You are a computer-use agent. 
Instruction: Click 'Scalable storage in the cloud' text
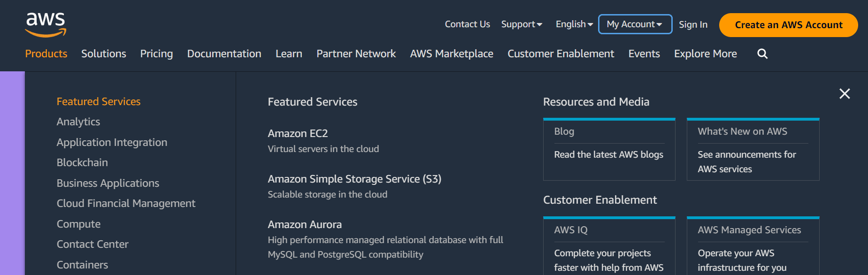tap(328, 195)
